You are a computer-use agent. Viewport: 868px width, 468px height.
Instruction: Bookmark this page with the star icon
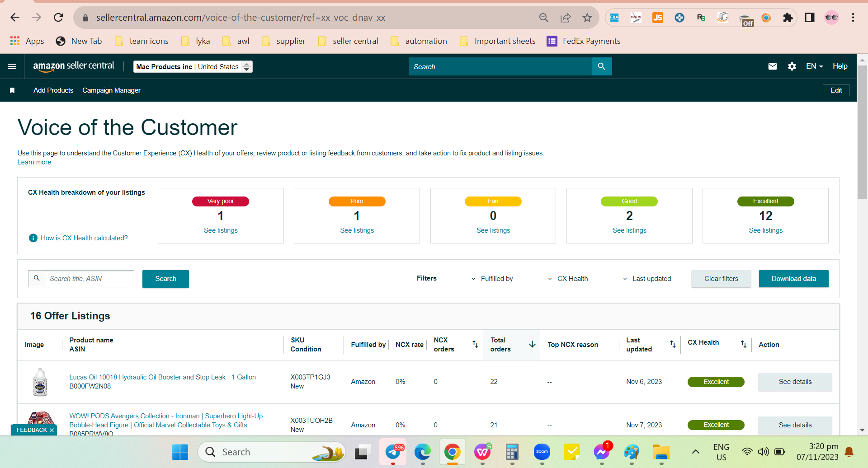587,18
